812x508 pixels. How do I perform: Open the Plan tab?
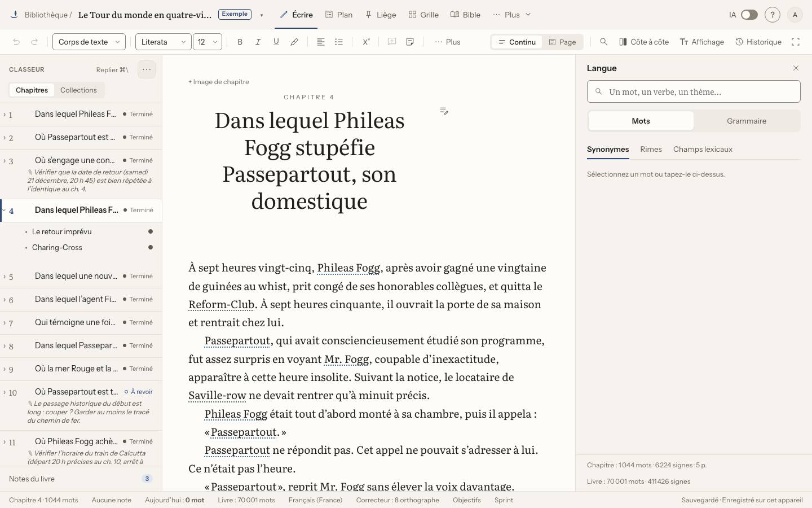point(339,15)
